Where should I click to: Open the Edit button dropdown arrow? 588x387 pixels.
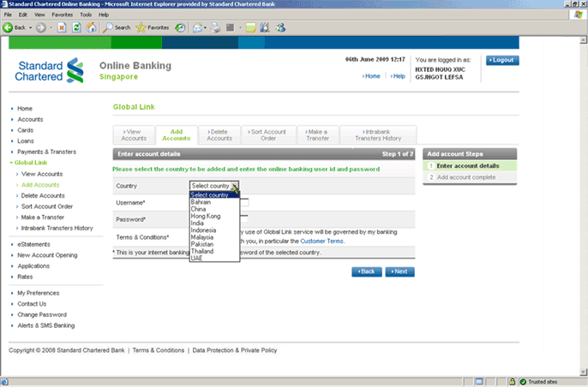[x=240, y=27]
